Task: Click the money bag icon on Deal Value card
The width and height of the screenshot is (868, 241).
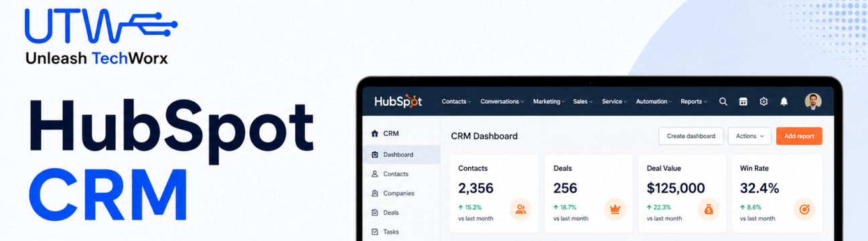Action: click(709, 210)
